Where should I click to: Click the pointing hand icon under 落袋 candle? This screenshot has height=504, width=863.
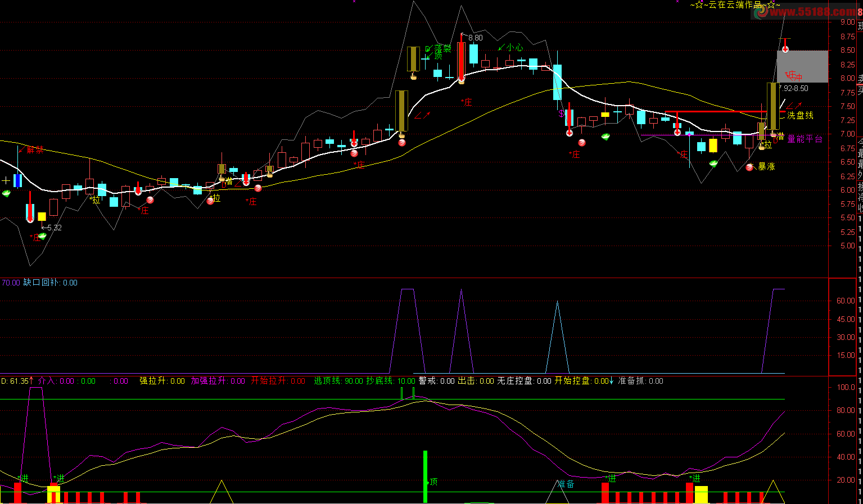pos(413,76)
